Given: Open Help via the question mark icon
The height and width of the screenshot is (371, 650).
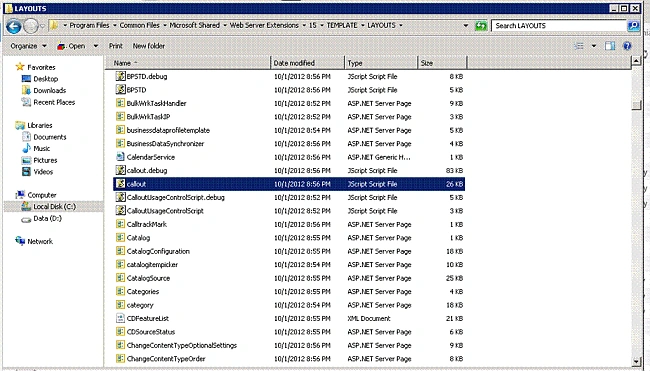Looking at the screenshot, I should pyautogui.click(x=627, y=46).
